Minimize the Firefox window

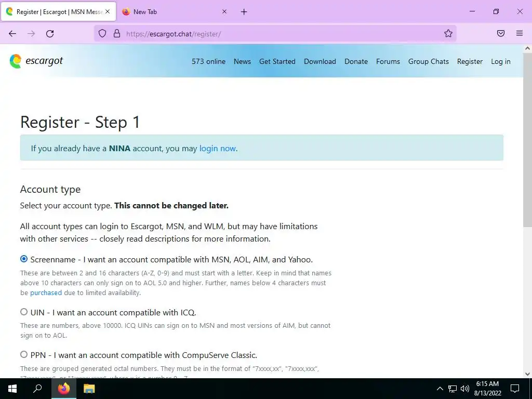[472, 11]
